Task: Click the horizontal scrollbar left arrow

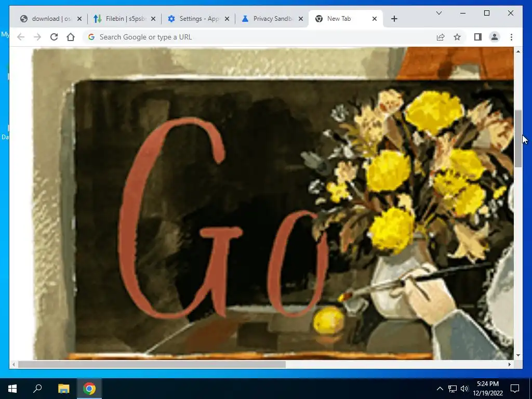Action: (13, 364)
